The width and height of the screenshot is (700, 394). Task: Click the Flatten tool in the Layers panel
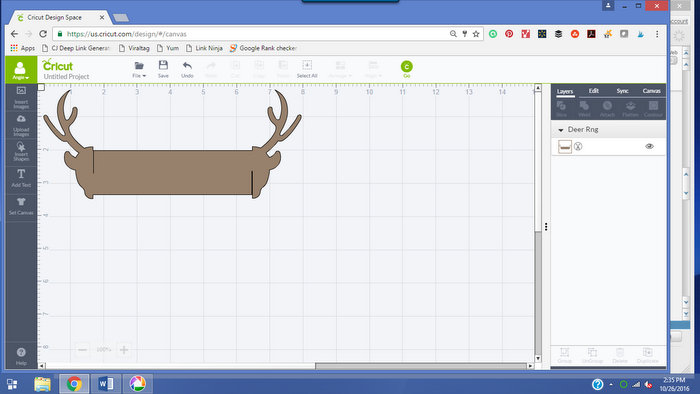pos(630,109)
